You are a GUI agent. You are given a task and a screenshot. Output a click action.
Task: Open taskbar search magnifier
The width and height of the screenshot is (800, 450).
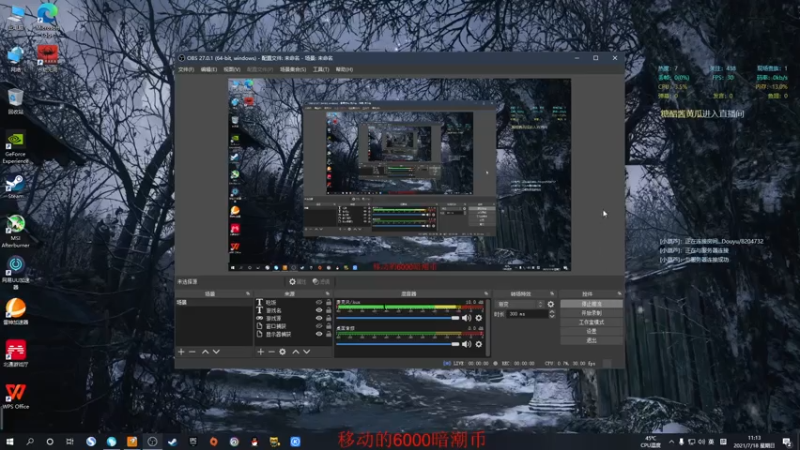30,442
